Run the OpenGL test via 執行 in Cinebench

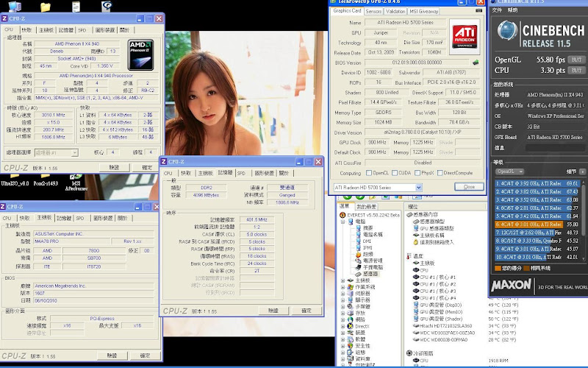[576, 60]
